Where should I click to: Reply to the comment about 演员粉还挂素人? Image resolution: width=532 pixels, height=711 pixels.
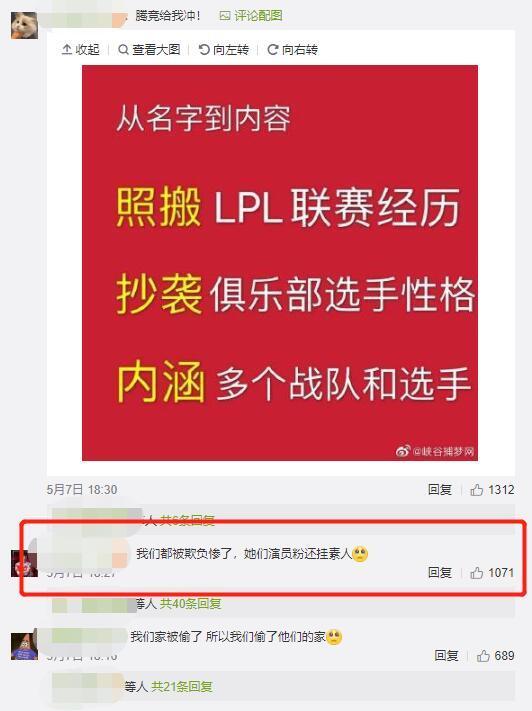439,573
